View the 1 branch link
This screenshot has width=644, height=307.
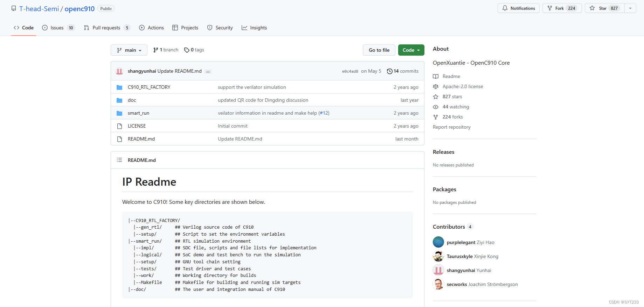tap(166, 50)
